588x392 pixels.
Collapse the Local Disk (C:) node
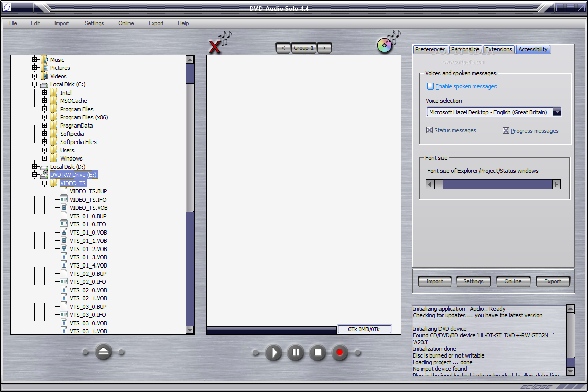click(x=34, y=84)
